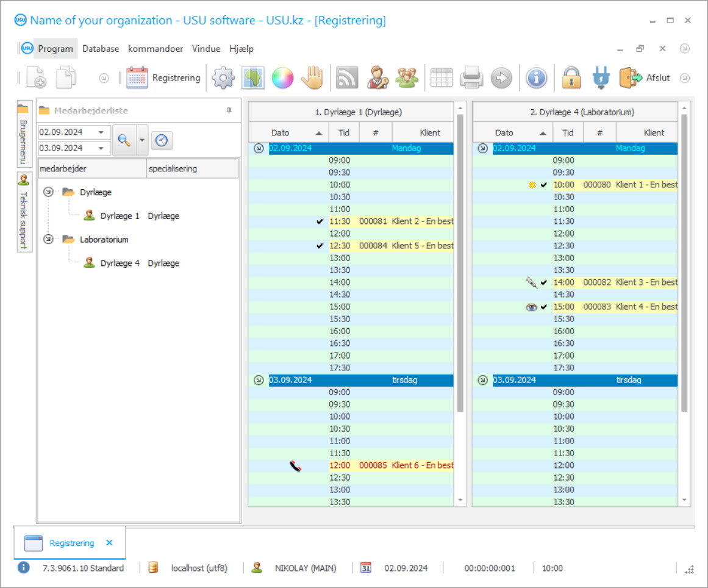The height and width of the screenshot is (588, 708).
Task: Click the table grid toolbar icon
Action: [441, 77]
